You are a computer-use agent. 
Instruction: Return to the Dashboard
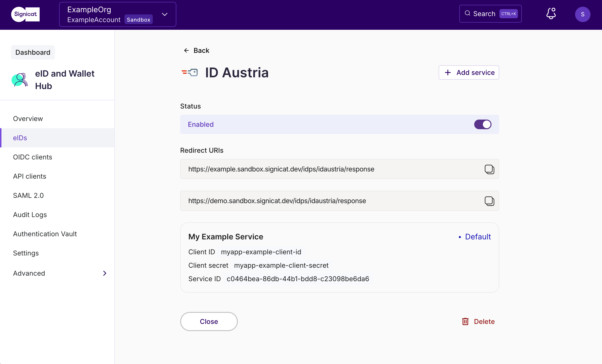[x=33, y=52]
